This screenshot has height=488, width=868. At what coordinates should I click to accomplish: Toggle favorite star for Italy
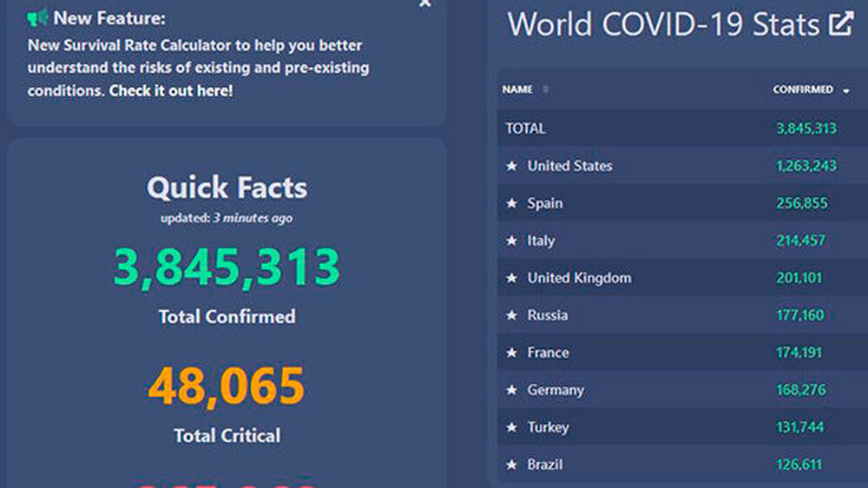coord(512,241)
